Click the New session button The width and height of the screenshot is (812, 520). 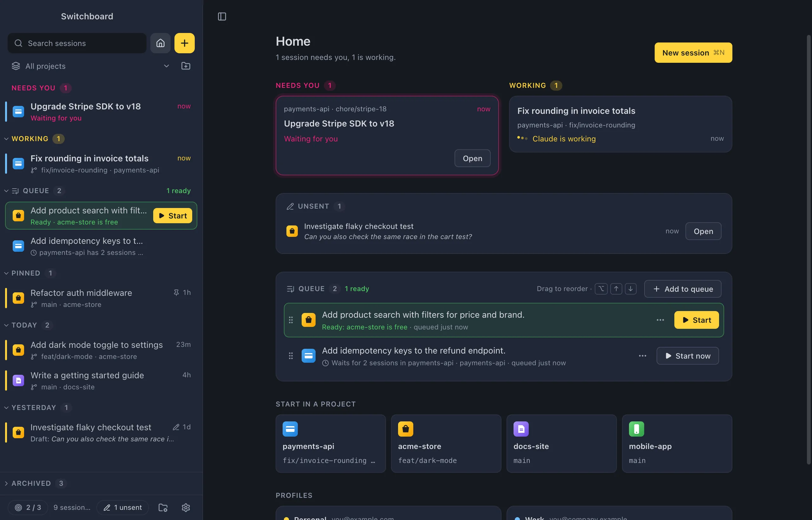point(693,53)
